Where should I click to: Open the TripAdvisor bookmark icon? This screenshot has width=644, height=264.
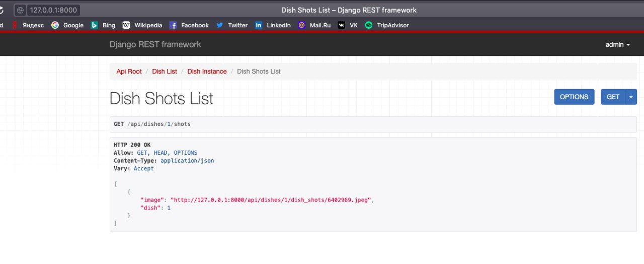click(x=369, y=25)
